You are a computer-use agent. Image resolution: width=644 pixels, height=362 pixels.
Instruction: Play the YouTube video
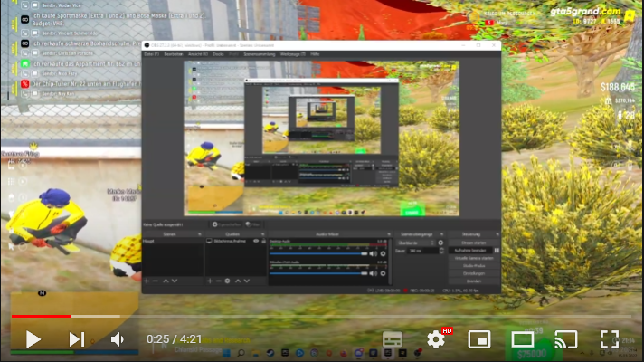(x=33, y=339)
